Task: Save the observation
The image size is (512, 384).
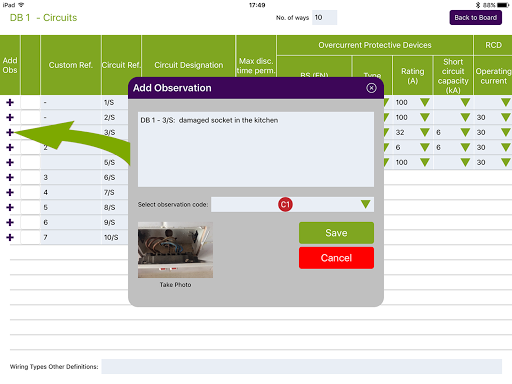Action: click(x=336, y=233)
